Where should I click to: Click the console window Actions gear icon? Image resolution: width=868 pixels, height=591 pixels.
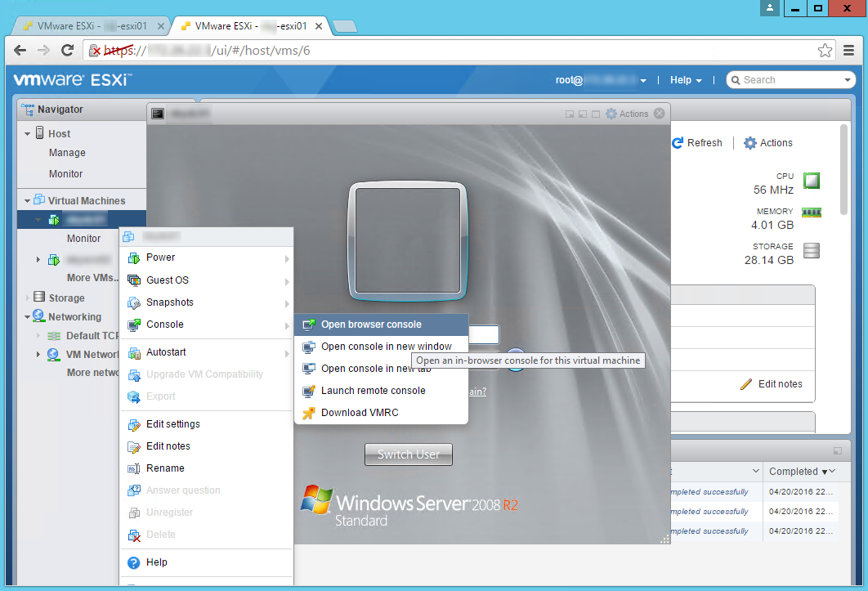point(611,114)
